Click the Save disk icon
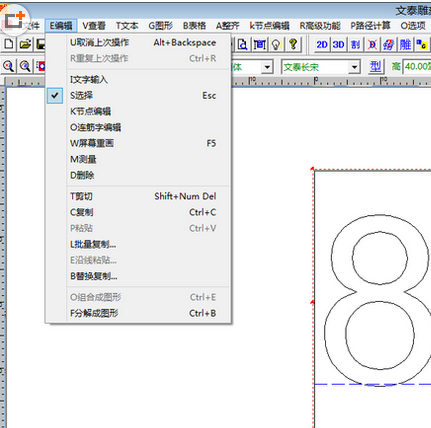This screenshot has width=431, height=428. pyautogui.click(x=40, y=44)
